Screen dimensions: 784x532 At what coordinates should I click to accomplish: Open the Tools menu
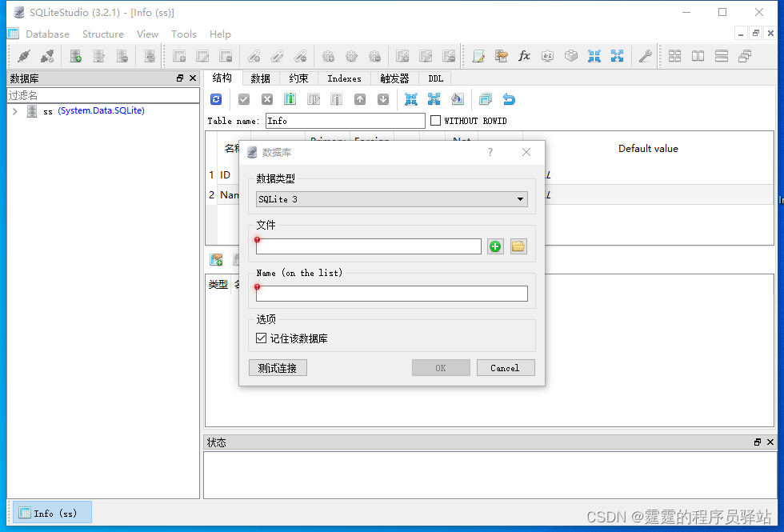[183, 34]
